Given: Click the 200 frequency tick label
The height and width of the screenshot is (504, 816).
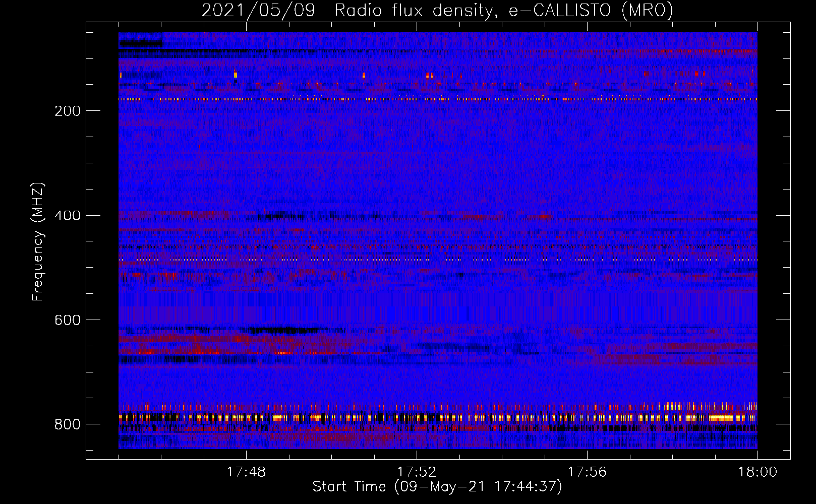Looking at the screenshot, I should pos(68,111).
